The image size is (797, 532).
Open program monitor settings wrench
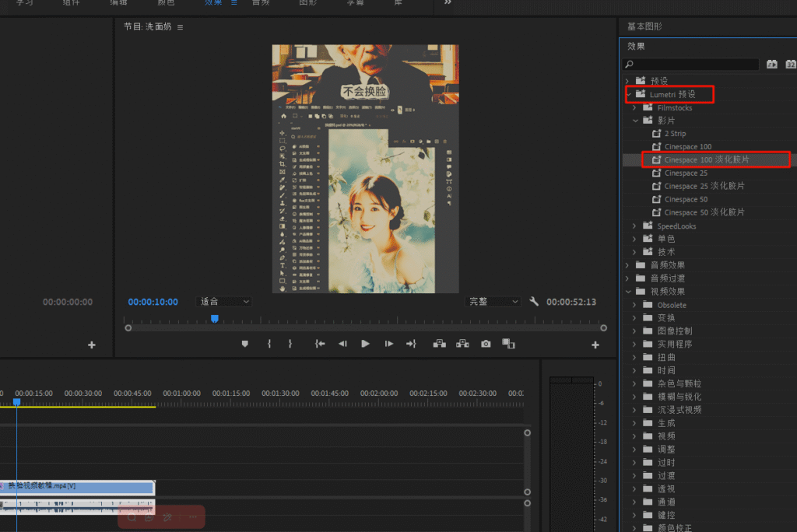pos(534,302)
